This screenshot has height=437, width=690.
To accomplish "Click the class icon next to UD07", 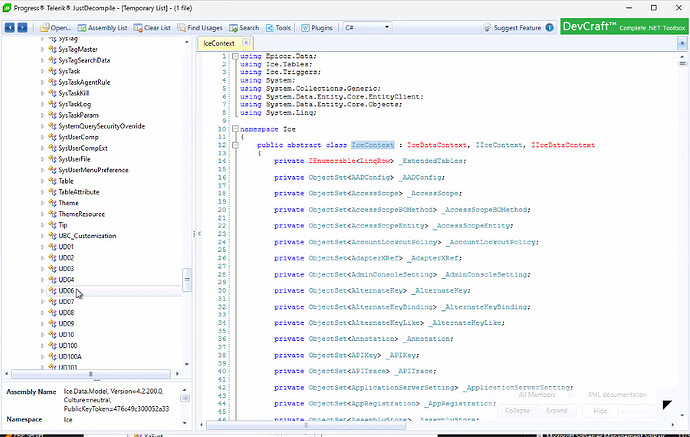I will [x=52, y=302].
